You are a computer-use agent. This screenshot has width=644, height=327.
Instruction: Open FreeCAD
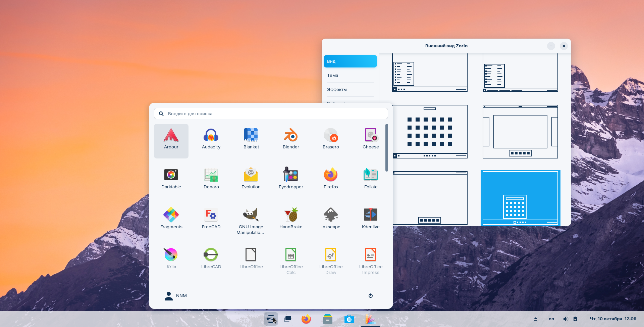point(211,221)
